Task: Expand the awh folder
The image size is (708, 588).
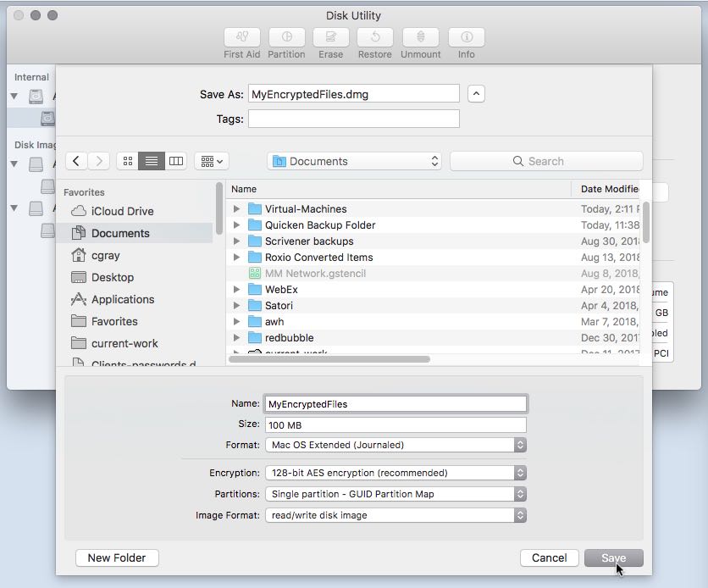Action: 236,322
